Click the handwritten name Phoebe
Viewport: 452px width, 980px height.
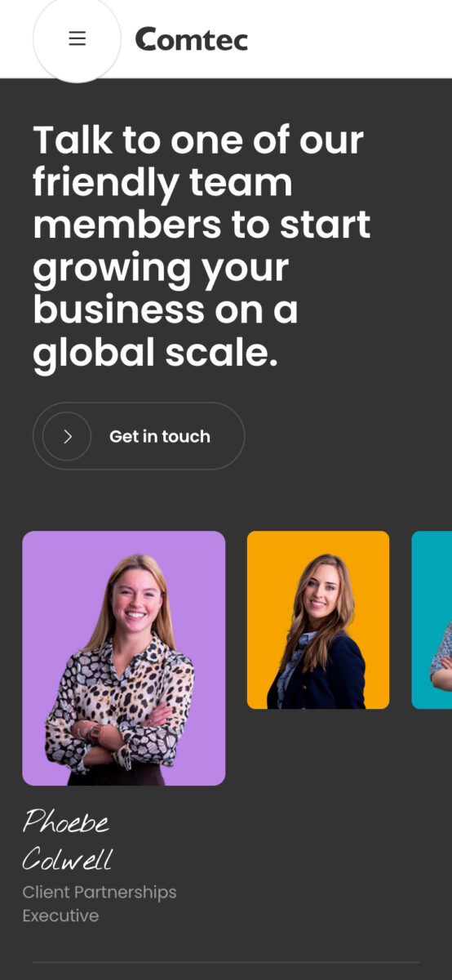coord(66,821)
